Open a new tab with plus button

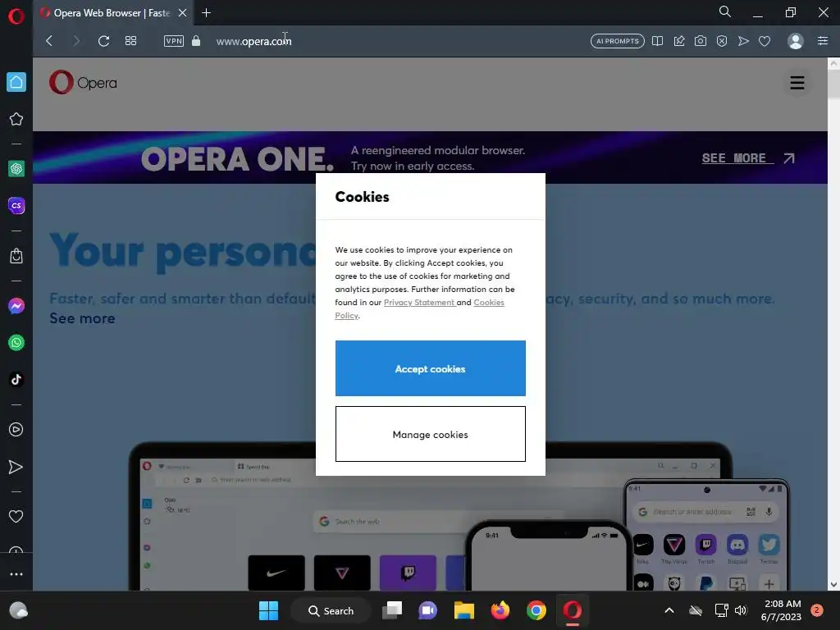[x=206, y=12]
